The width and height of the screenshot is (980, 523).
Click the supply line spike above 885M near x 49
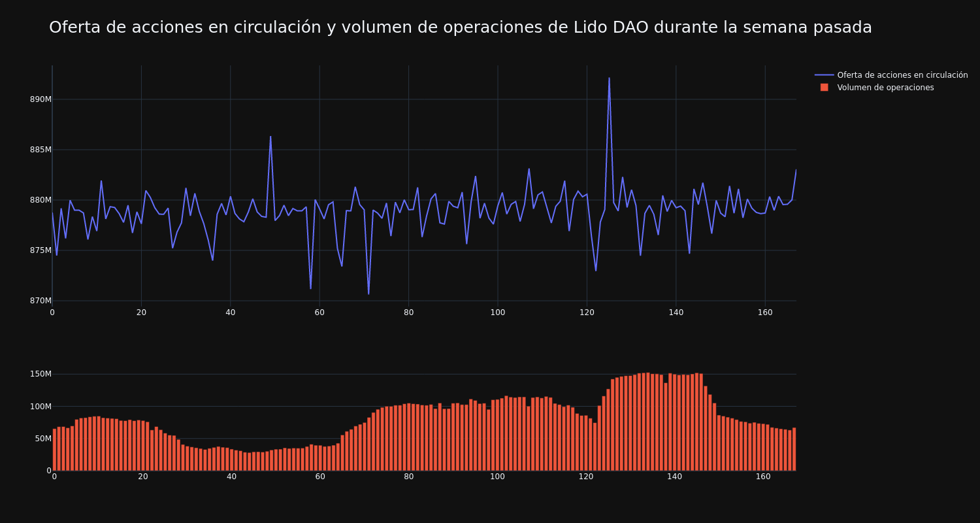(270, 137)
